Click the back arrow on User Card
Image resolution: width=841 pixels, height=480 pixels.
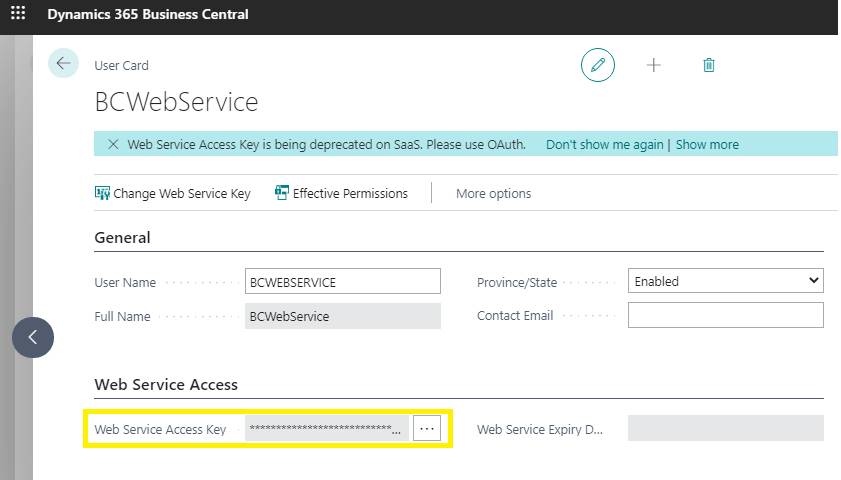(x=63, y=63)
